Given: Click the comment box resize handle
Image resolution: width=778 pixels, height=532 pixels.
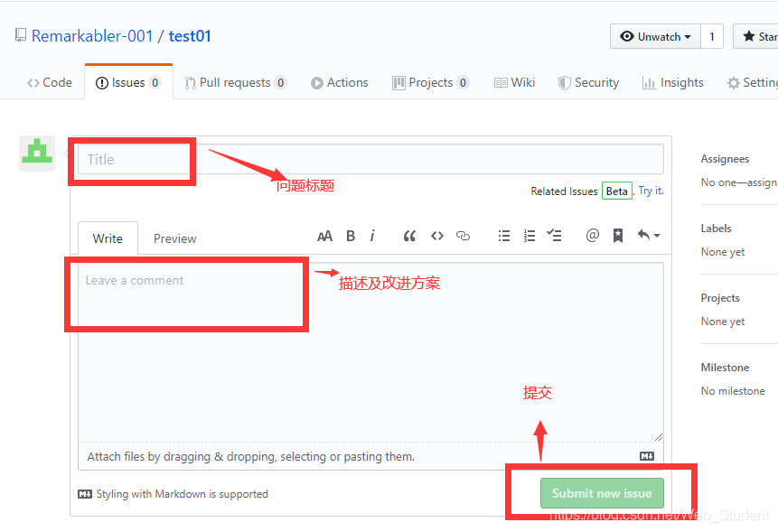Looking at the screenshot, I should click(659, 437).
